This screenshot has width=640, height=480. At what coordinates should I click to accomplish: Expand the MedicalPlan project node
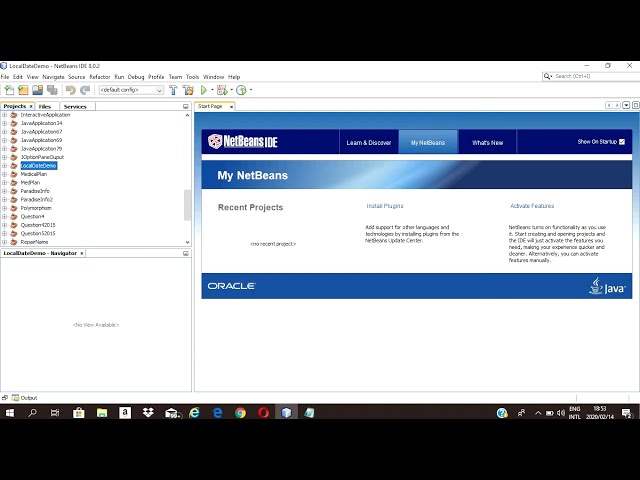[4, 174]
